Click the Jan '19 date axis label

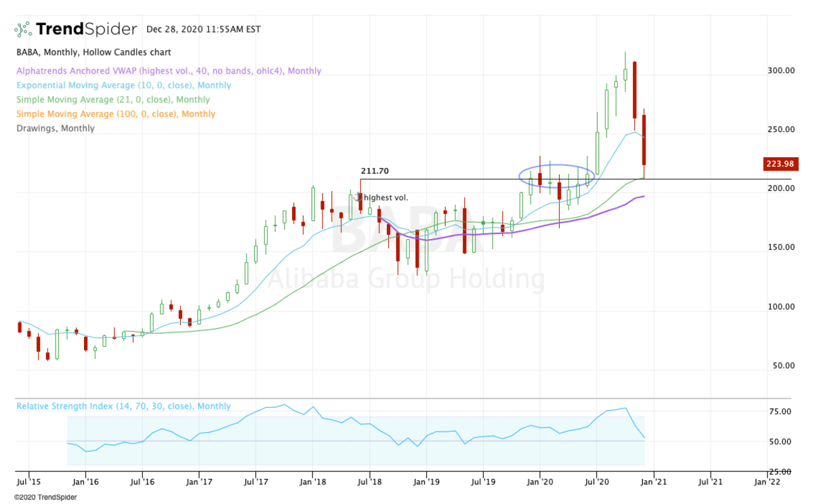tap(426, 482)
